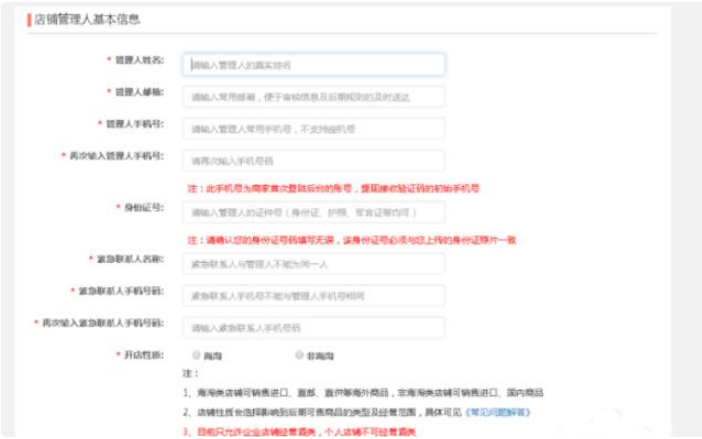Focus the 管理人姓名 name input field
The height and width of the screenshot is (439, 702).
pos(313,65)
